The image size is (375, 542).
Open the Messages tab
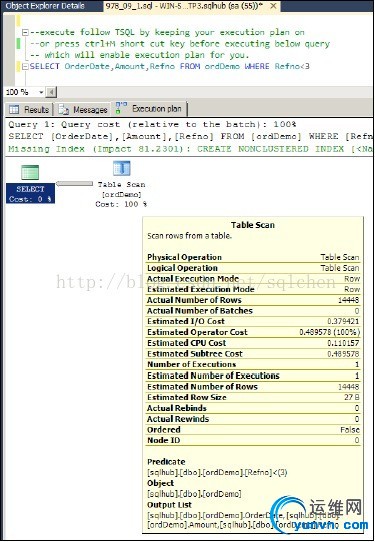[x=83, y=110]
